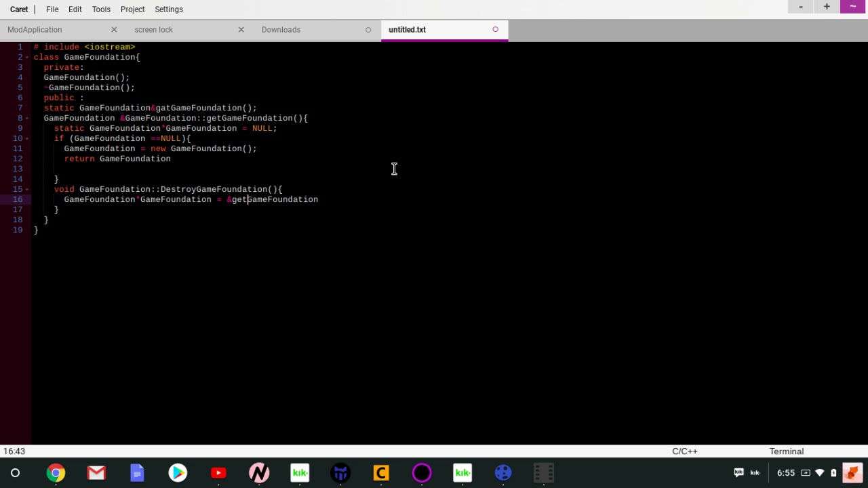Switch to the Caret orange C icon

pos(381,472)
